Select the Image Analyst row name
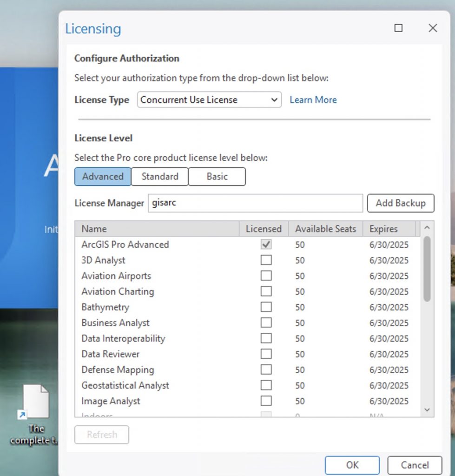Viewport: 455px width, 476px height. coord(111,401)
